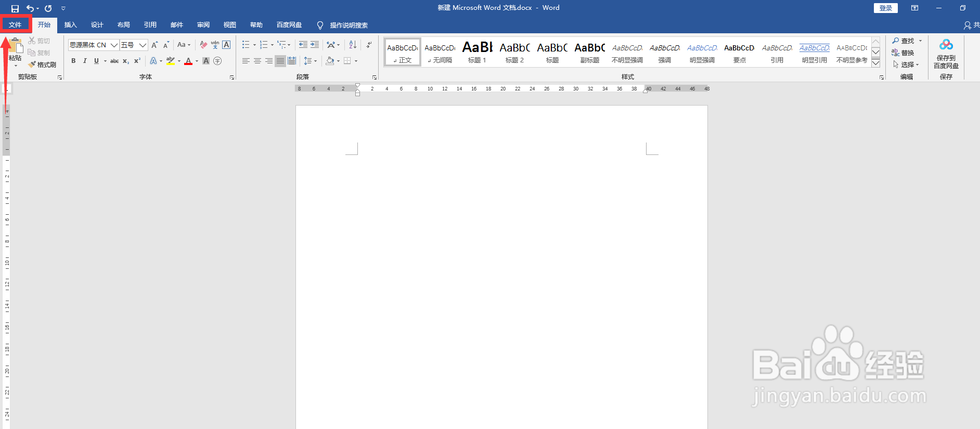Click the Tell Me search box (操作说明搜索)
This screenshot has width=980, height=429.
click(343, 25)
